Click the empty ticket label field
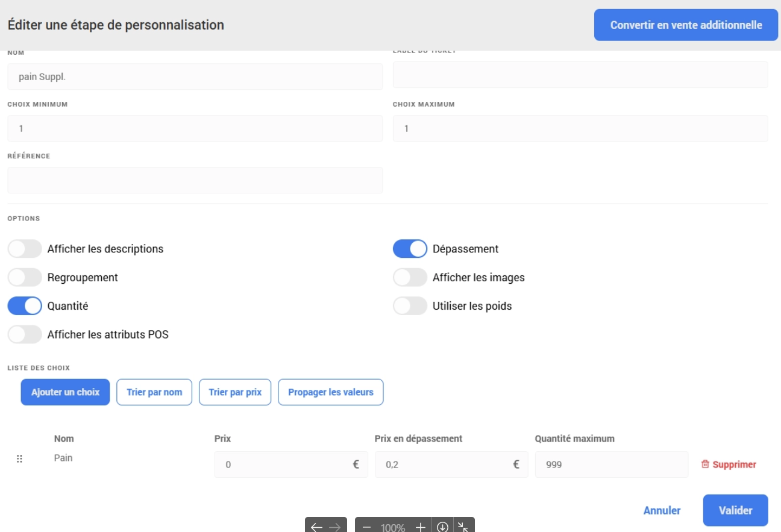This screenshot has height=532, width=781. point(580,75)
